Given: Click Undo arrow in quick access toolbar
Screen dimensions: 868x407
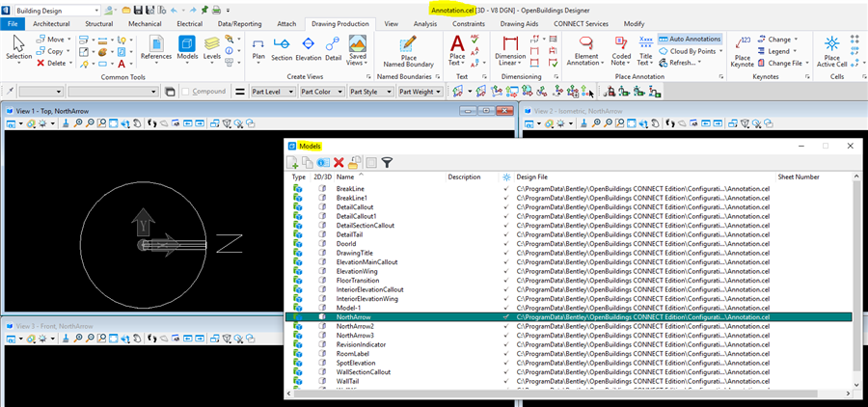Looking at the screenshot, I should pos(175,10).
